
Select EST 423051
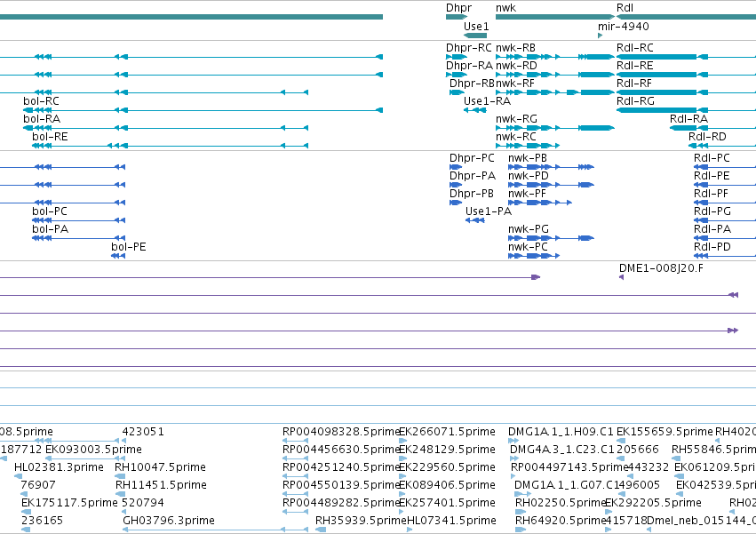(143, 432)
